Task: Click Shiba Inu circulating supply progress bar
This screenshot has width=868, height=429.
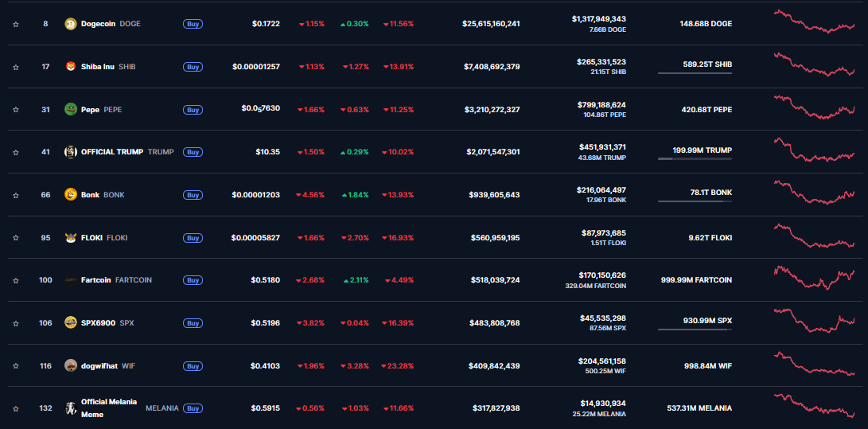Action: [x=695, y=73]
